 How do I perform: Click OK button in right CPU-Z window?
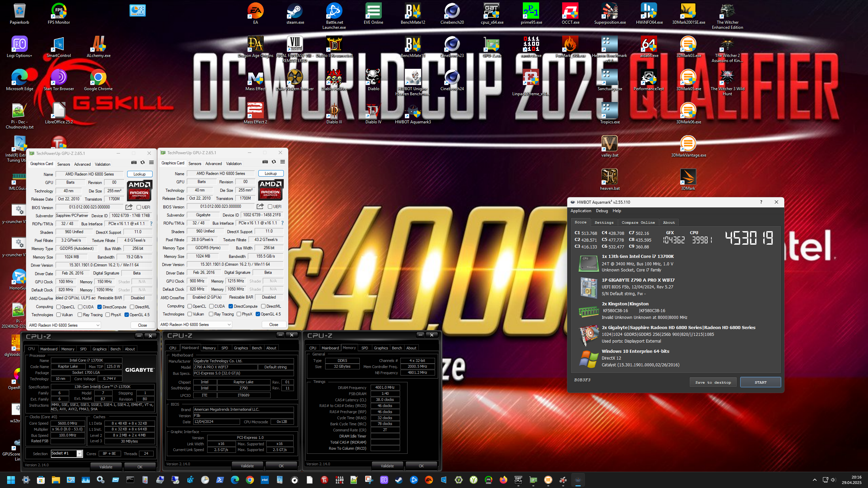point(421,466)
